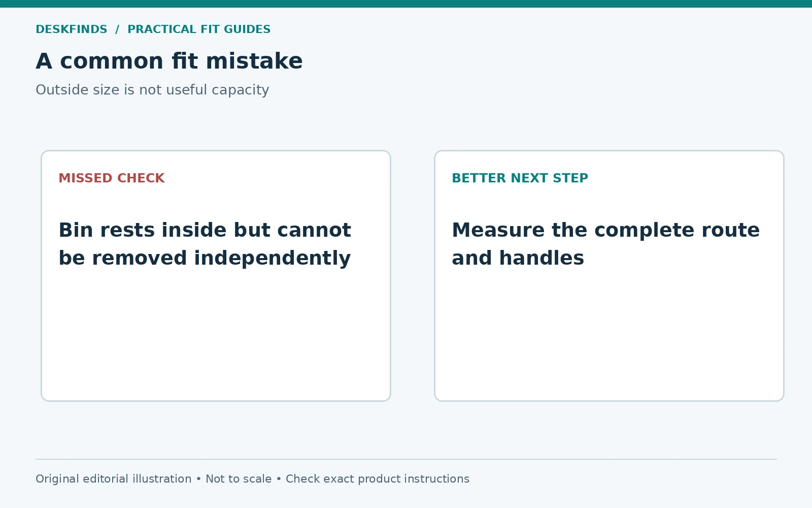Click the 'Not to scale' footer note
812x508 pixels.
[x=239, y=479]
